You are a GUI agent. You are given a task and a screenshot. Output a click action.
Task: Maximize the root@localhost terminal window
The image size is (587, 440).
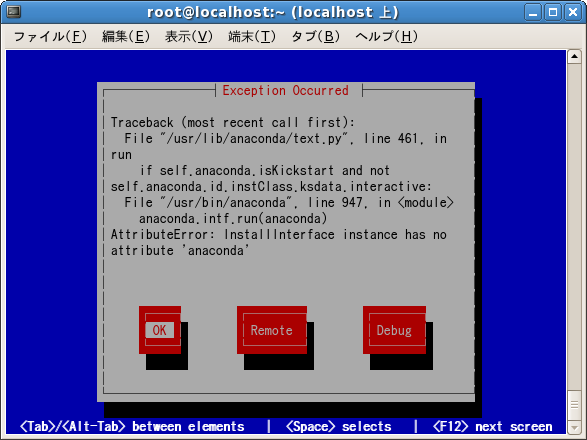tap(553, 12)
